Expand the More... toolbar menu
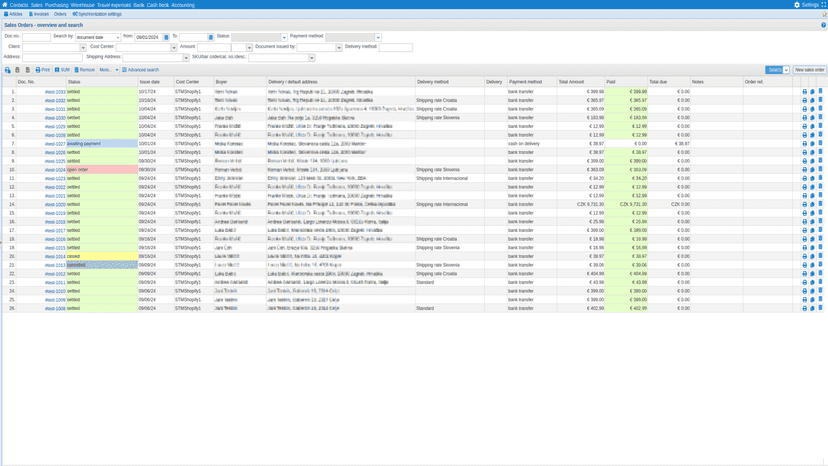 click(109, 70)
